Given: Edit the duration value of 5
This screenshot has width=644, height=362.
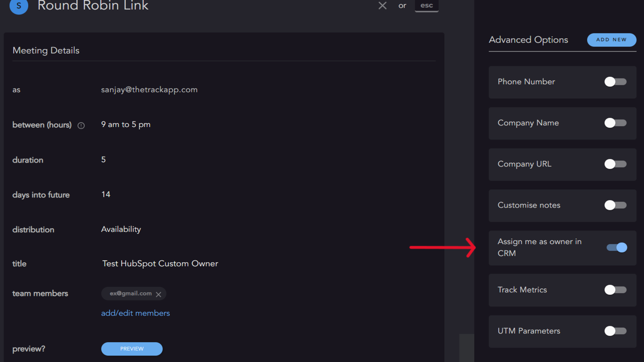Looking at the screenshot, I should click(103, 159).
